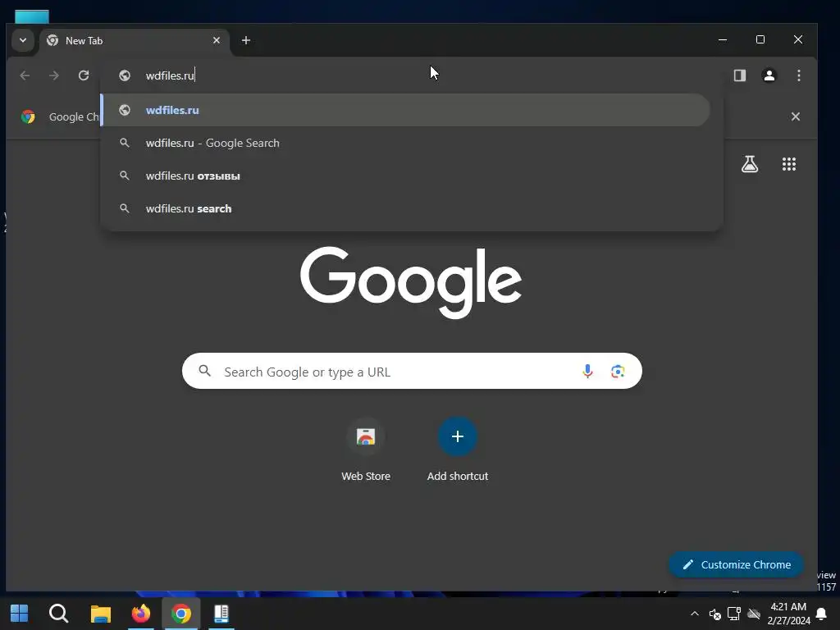The image size is (840, 630).
Task: Click the globe icon in address bar
Action: coord(125,75)
